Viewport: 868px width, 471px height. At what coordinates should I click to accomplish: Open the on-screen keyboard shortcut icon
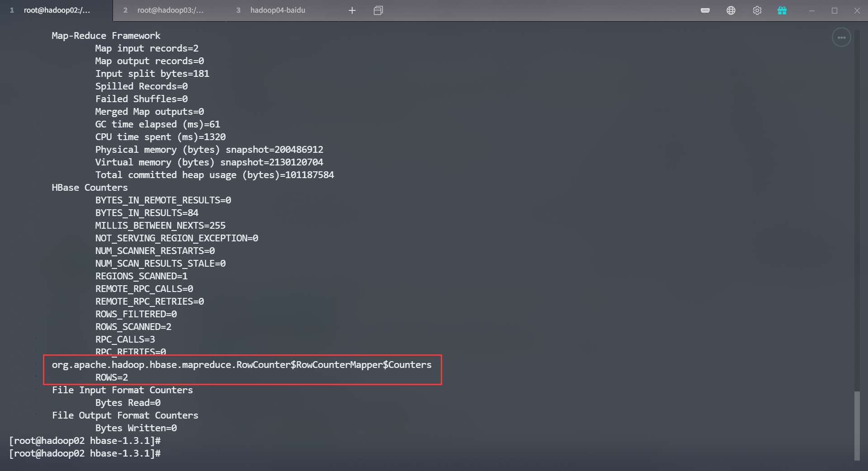[705, 10]
